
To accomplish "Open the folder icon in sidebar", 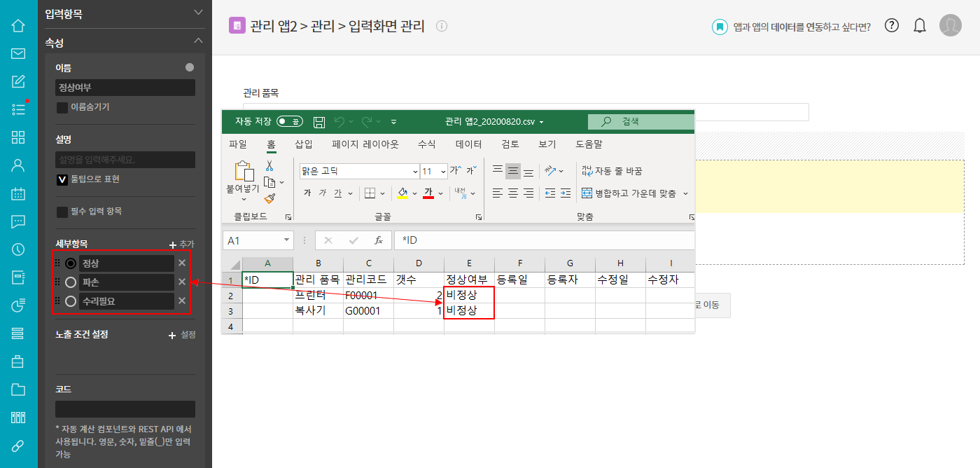I will click(x=18, y=390).
